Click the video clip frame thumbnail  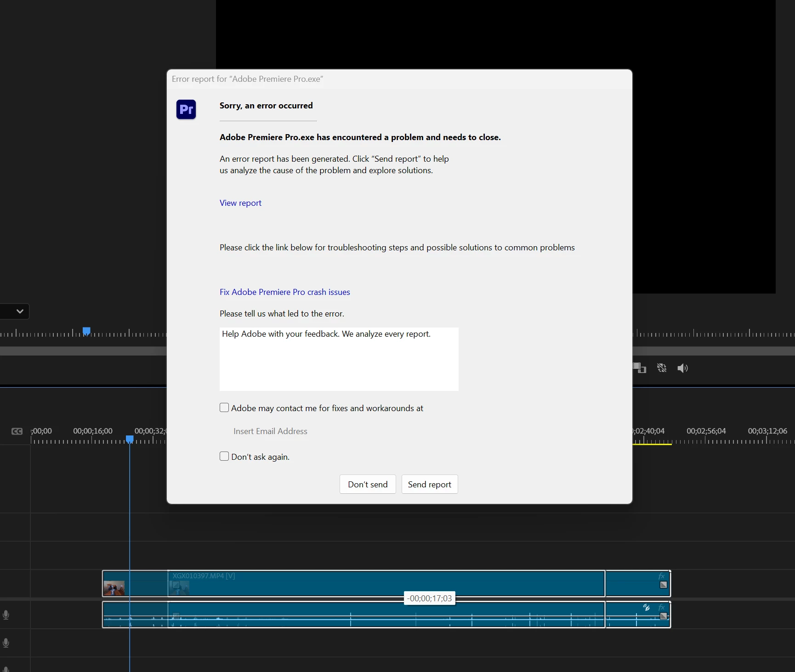(114, 588)
